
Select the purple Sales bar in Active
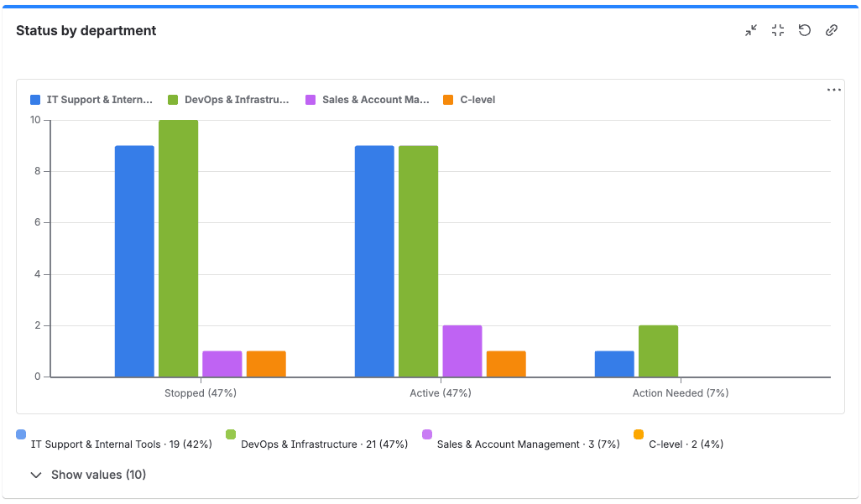[x=462, y=351]
